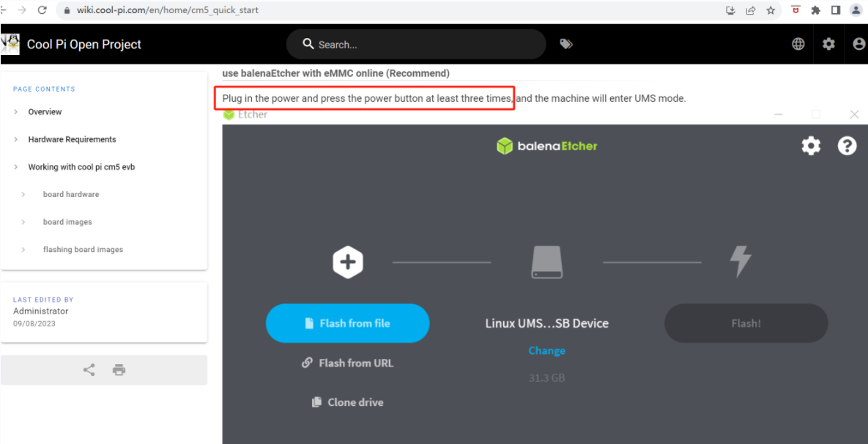Open the wiki account avatar
This screenshot has height=444, width=868.
[x=859, y=44]
